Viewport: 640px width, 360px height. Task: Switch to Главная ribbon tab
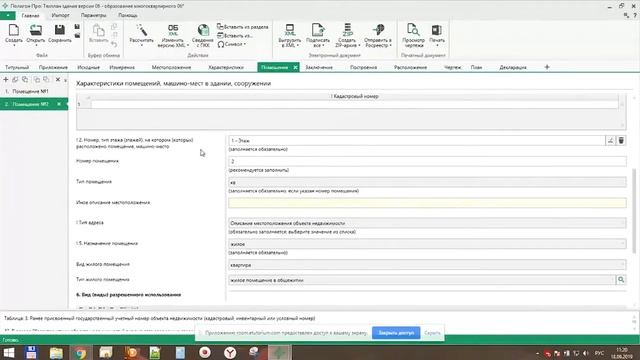(30, 16)
